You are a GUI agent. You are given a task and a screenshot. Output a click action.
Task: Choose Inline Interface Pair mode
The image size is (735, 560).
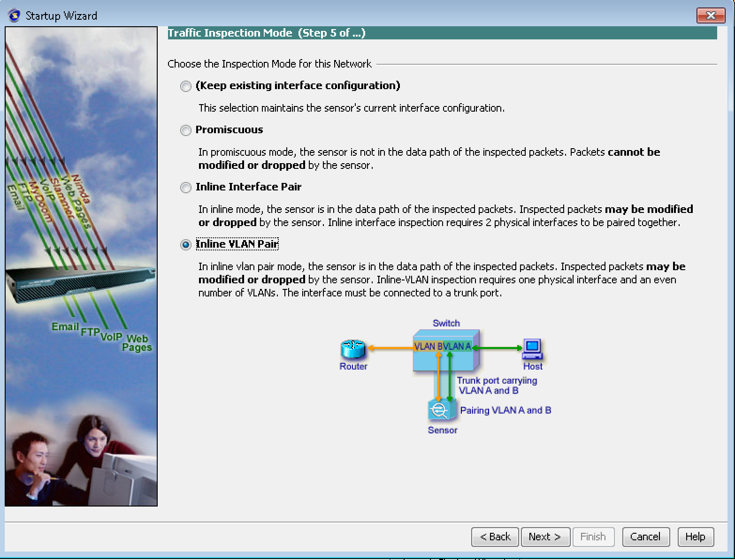[x=186, y=188]
